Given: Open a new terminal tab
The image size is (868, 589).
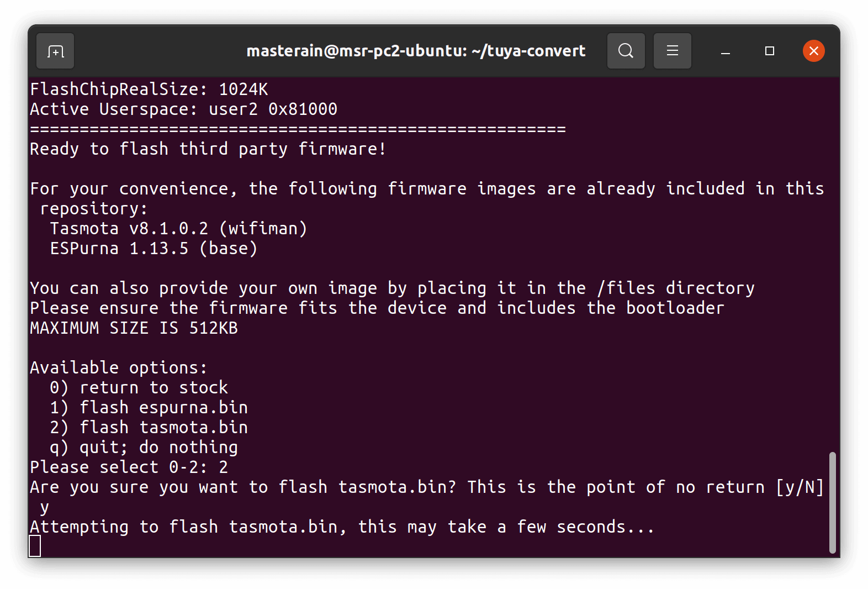Looking at the screenshot, I should [x=55, y=51].
